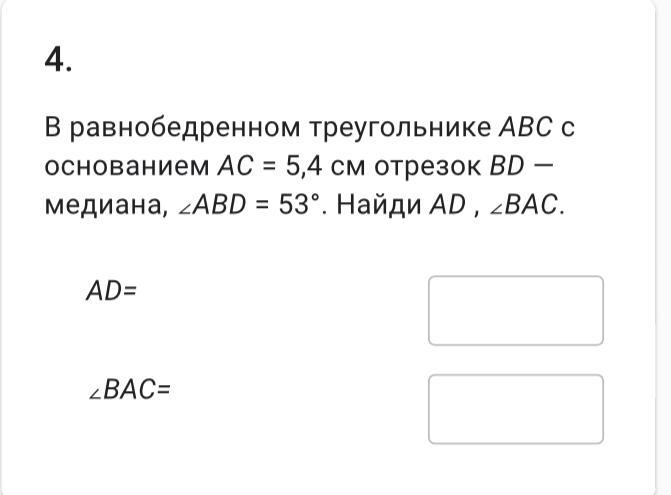671x495 pixels.
Task: Click 'BD' segment name in the text
Action: click(507, 166)
